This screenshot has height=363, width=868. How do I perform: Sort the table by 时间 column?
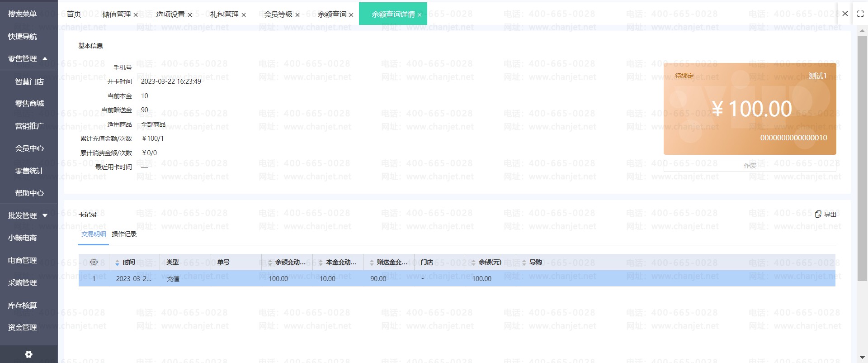click(x=117, y=263)
